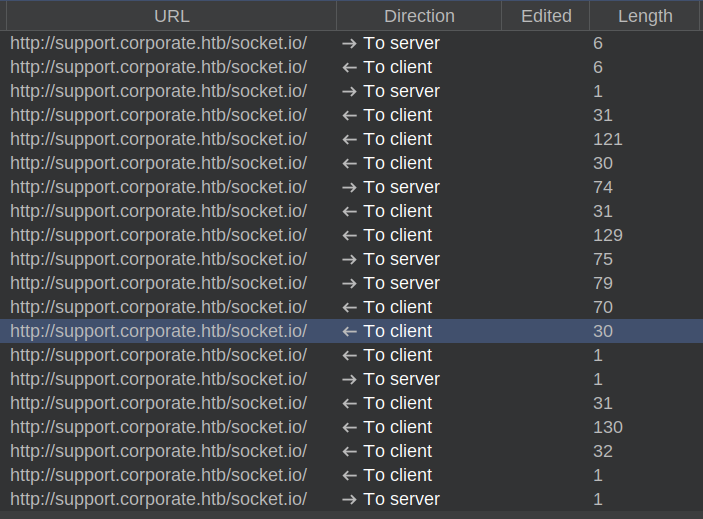Image resolution: width=703 pixels, height=519 pixels.
Task: Click the Length value 130 cell
Action: pos(607,427)
